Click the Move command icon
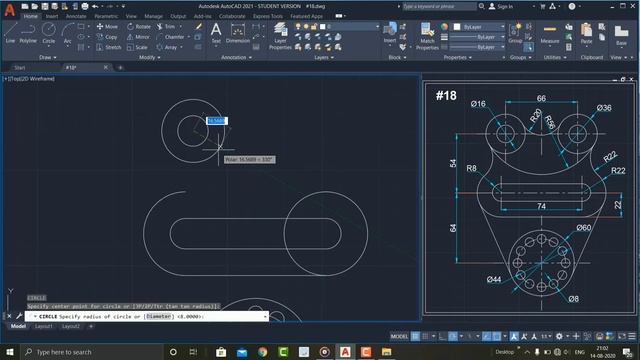 click(107, 27)
